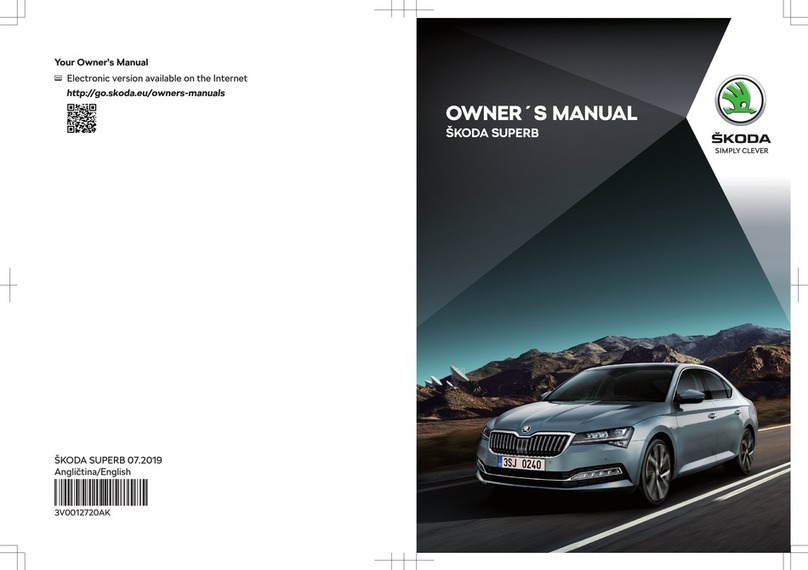Image resolution: width=808 pixels, height=570 pixels.
Task: Click the '3SJ 0240' licence plate on car
Action: click(x=521, y=463)
